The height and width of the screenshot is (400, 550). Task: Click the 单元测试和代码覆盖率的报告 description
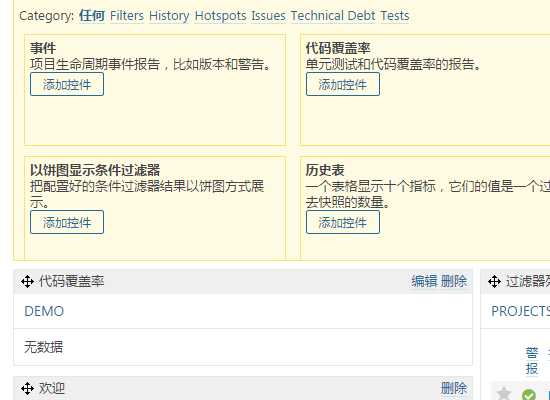click(x=393, y=64)
